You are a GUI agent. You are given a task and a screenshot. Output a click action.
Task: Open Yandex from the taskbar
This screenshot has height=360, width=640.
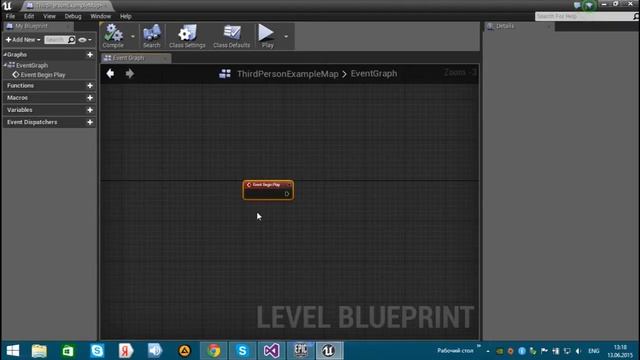[126, 351]
